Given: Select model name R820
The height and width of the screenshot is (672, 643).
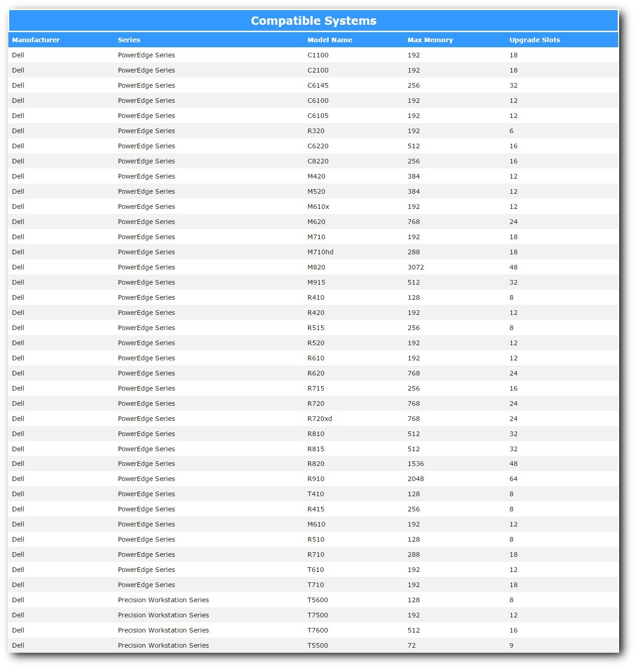Looking at the screenshot, I should coord(316,464).
